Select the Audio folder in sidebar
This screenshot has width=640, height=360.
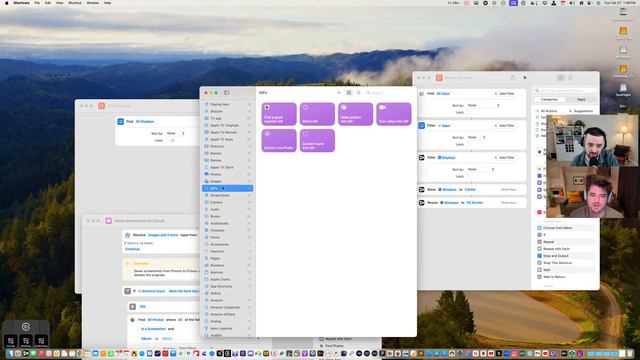pyautogui.click(x=228, y=209)
